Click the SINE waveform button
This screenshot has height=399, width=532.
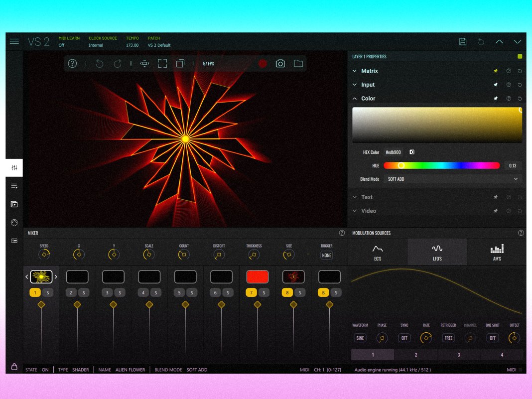coord(360,338)
